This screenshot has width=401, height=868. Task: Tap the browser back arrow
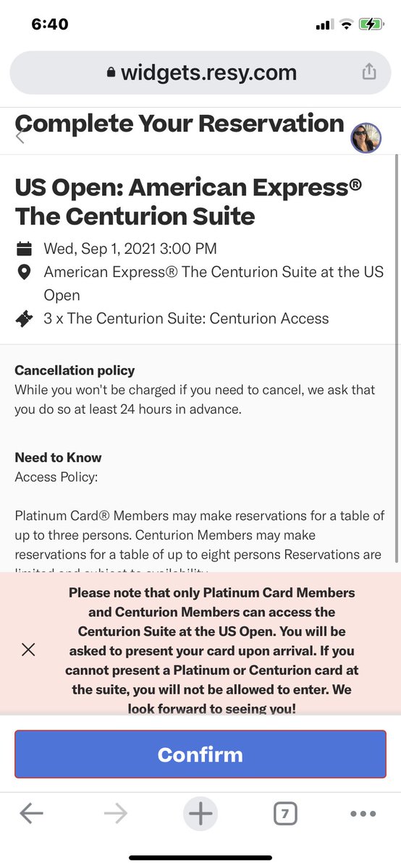coord(31,814)
